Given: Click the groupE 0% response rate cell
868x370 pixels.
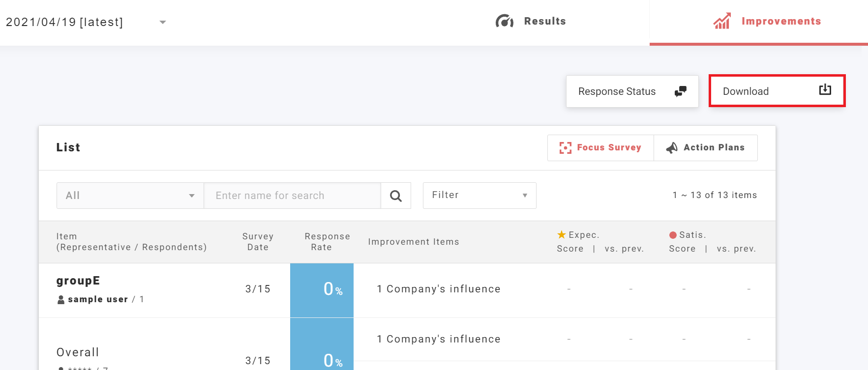Looking at the screenshot, I should click(x=322, y=290).
